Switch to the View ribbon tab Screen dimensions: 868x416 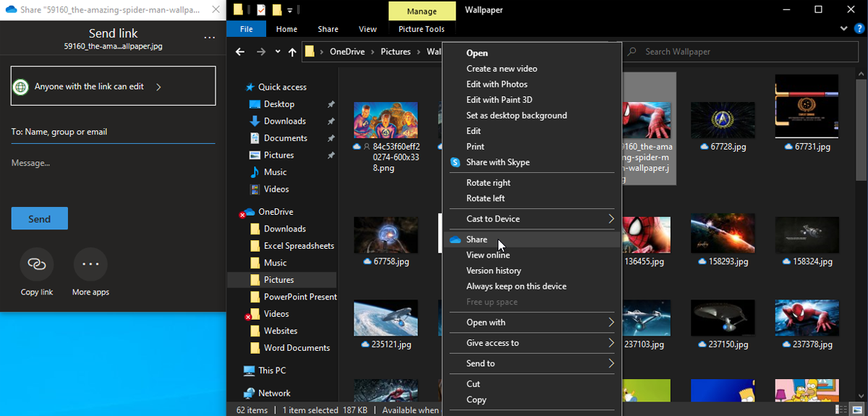(x=367, y=29)
